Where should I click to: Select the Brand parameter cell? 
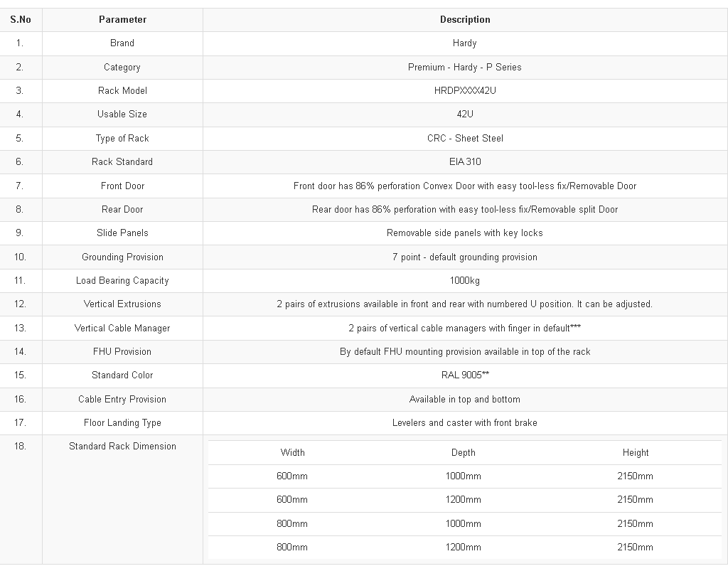[x=122, y=43]
